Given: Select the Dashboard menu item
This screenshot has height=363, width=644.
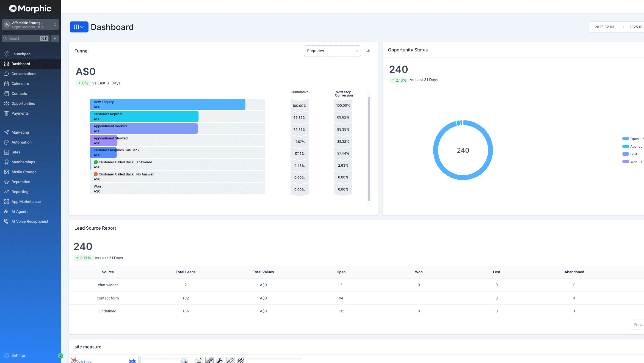Looking at the screenshot, I should [30, 64].
